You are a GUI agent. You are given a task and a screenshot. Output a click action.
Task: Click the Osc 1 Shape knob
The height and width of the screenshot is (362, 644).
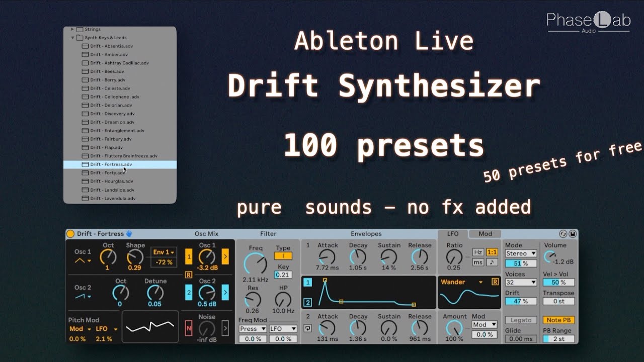pyautogui.click(x=134, y=257)
